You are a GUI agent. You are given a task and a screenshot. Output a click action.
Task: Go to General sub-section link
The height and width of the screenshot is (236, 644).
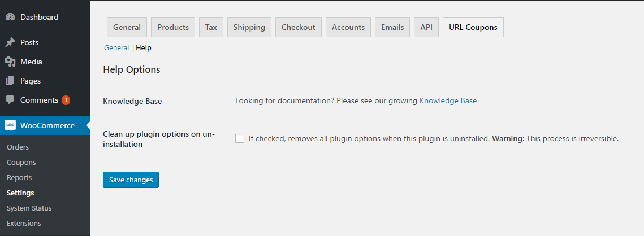tap(116, 47)
